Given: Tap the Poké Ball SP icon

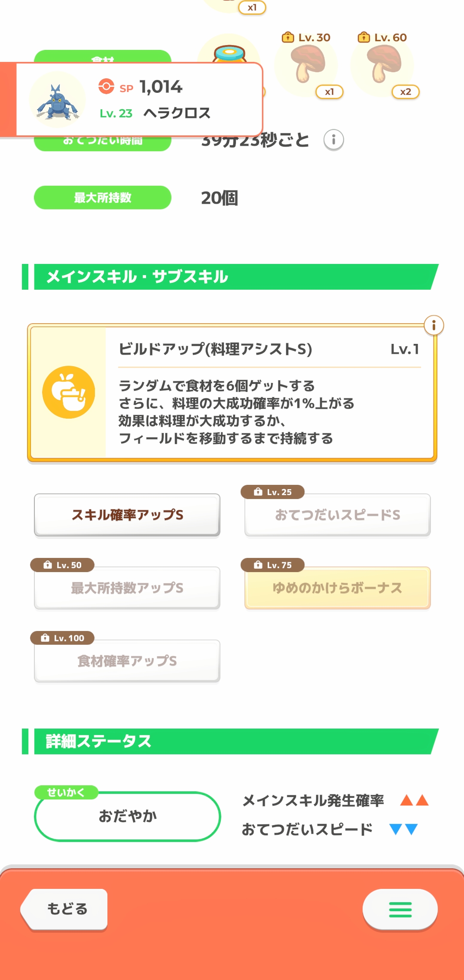Looking at the screenshot, I should tap(106, 86).
